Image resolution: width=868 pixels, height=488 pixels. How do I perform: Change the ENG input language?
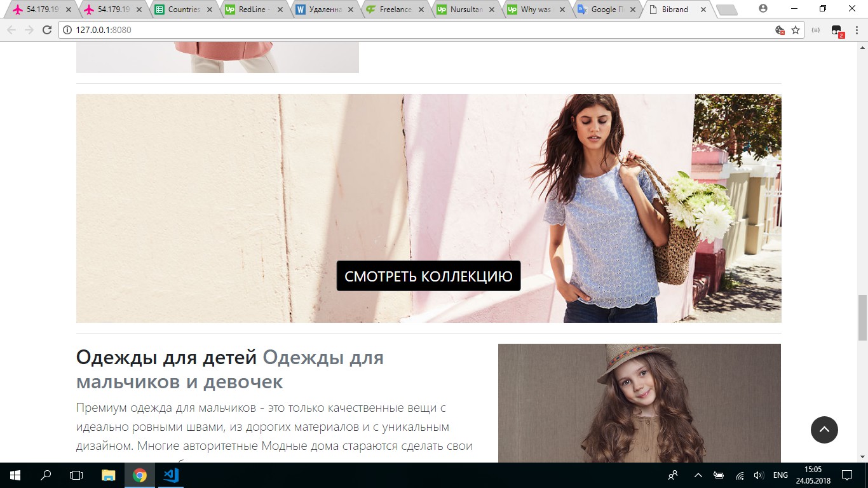(780, 475)
